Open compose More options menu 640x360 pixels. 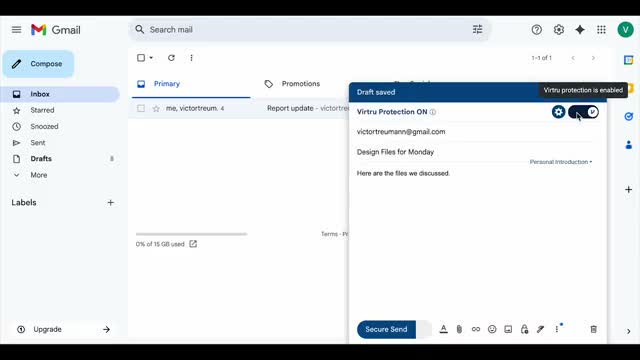click(556, 329)
